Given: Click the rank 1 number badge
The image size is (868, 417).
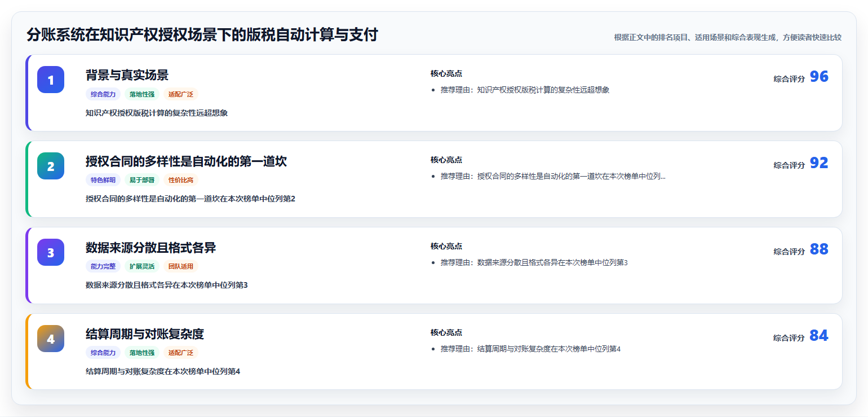Looking at the screenshot, I should (51, 80).
